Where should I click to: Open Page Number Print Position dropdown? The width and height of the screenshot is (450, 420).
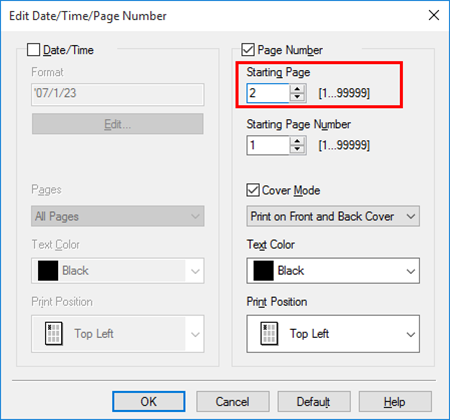click(x=333, y=334)
